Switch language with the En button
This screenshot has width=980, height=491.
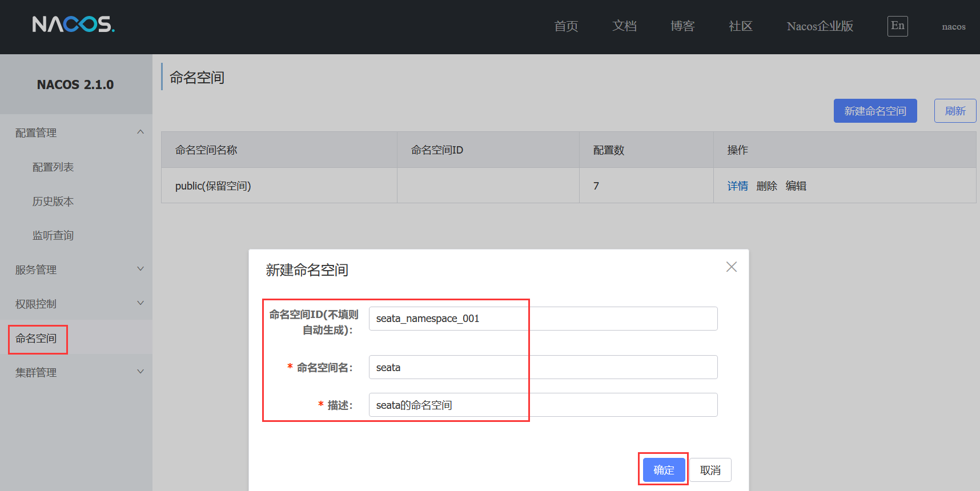[897, 26]
